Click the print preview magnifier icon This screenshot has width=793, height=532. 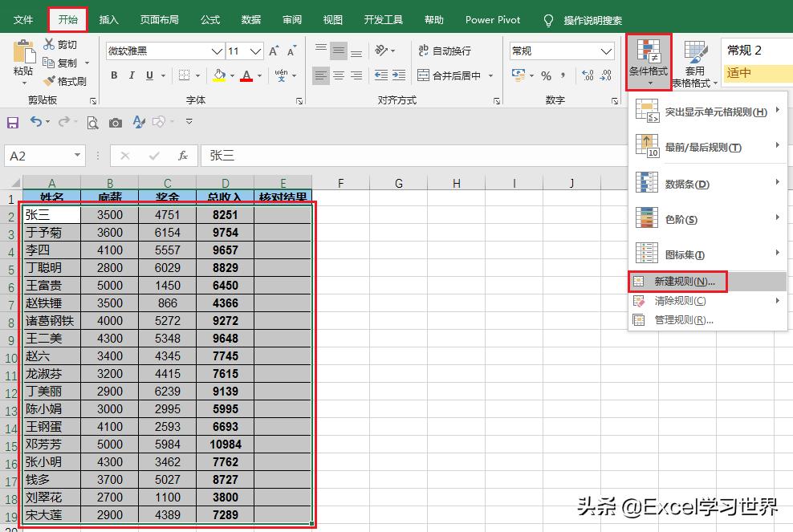click(92, 123)
